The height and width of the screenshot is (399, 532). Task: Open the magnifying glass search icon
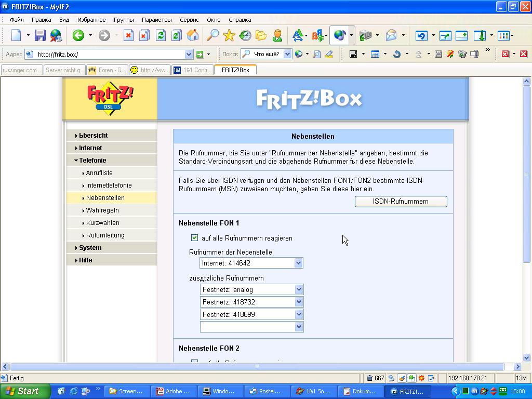point(212,35)
